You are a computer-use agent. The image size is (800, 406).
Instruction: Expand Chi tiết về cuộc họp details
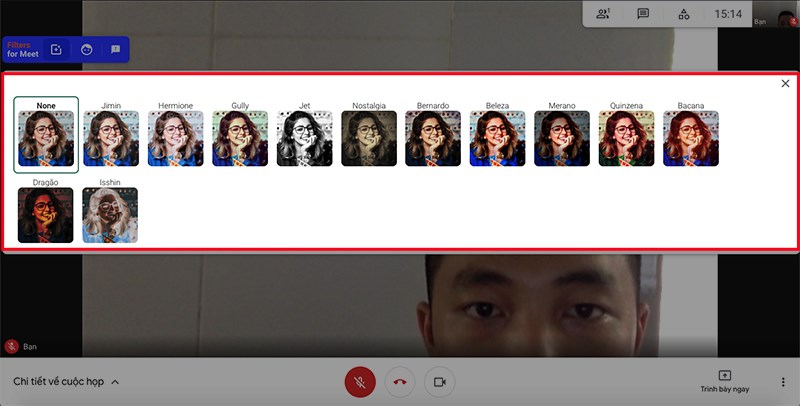click(66, 382)
